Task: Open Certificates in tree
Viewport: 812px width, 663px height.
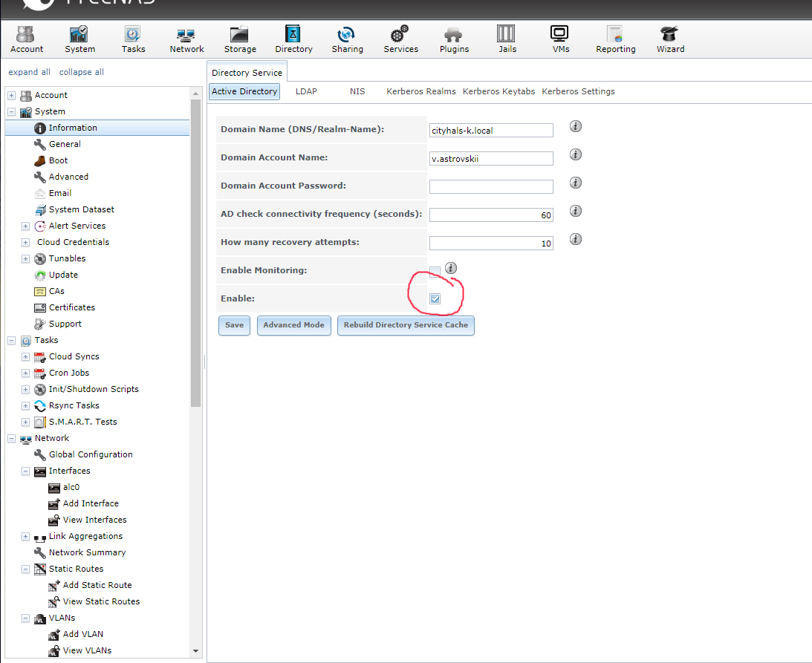Action: coord(72,307)
